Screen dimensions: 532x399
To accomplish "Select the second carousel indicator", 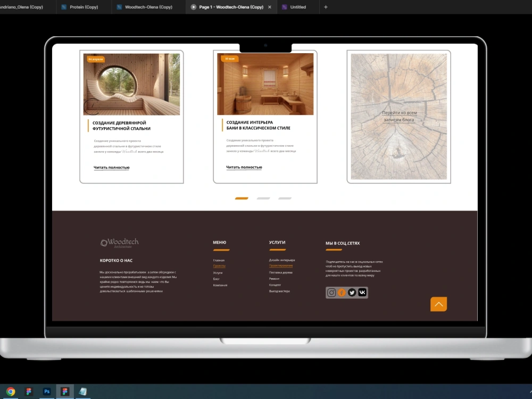I will point(263,198).
